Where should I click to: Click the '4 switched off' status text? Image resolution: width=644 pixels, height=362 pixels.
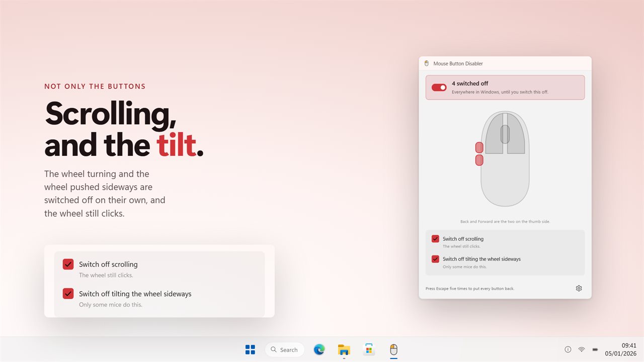point(470,83)
